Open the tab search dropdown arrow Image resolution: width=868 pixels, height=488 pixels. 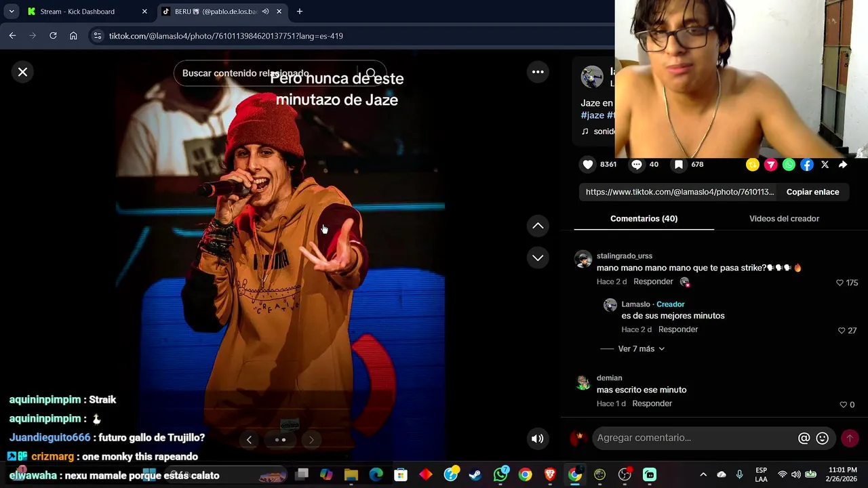[x=12, y=12]
